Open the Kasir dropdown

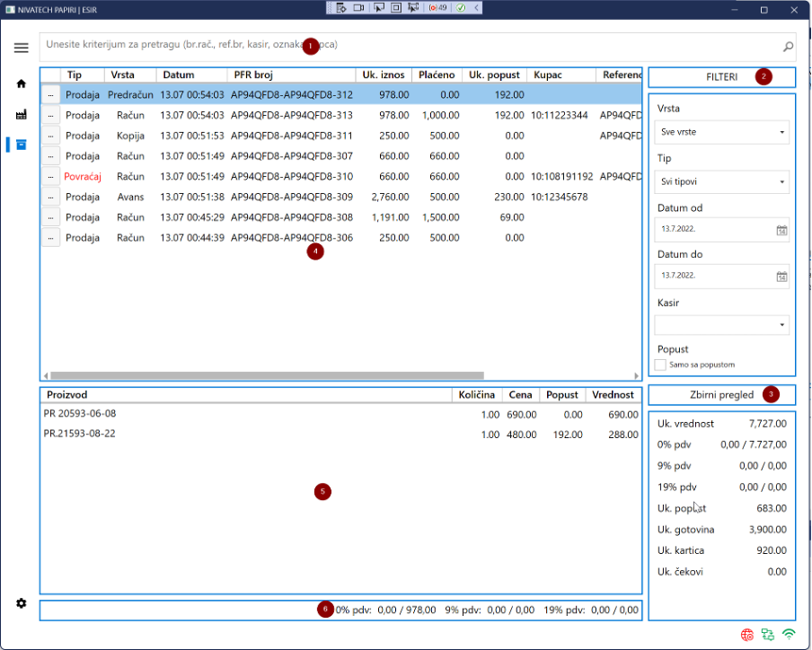click(x=721, y=325)
